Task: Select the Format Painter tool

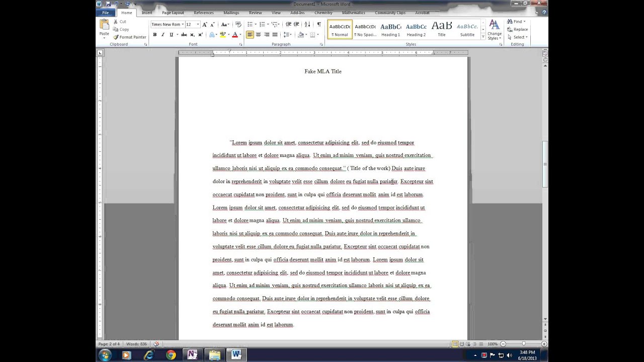Action: click(130, 37)
